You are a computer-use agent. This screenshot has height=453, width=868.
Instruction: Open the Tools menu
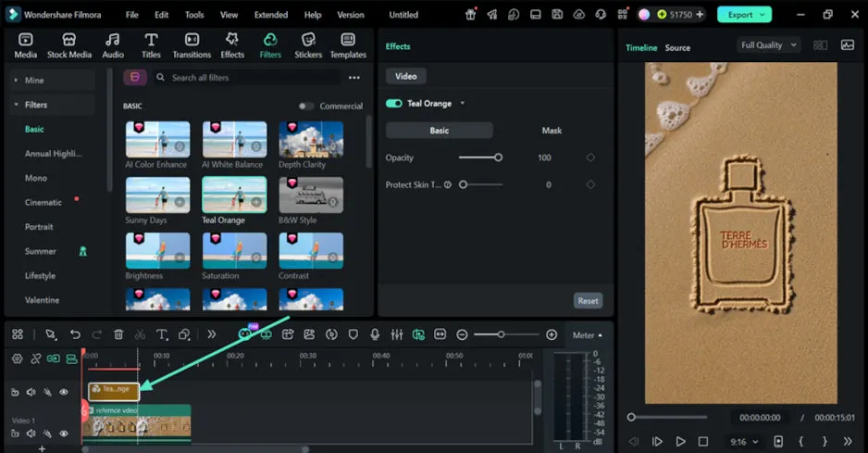(x=194, y=15)
